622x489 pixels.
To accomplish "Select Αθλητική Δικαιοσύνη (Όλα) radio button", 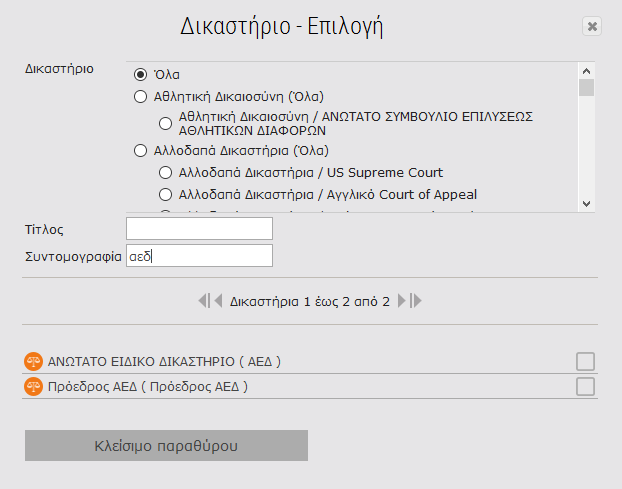I will 141,97.
